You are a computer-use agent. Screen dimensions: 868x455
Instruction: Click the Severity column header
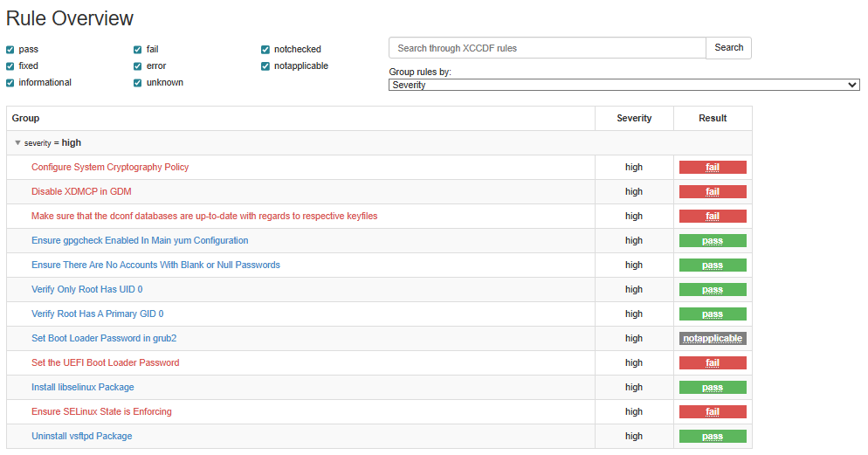634,119
